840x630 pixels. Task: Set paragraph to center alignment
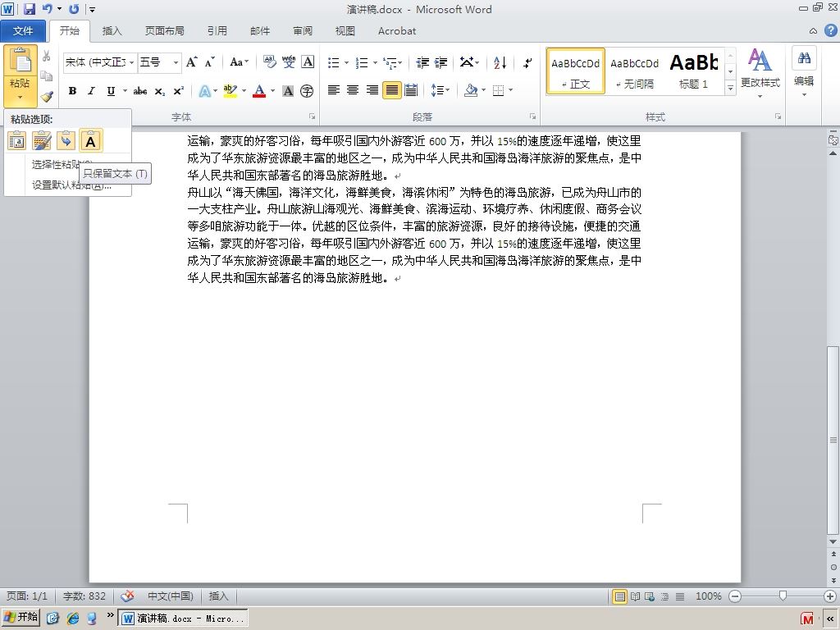[353, 90]
